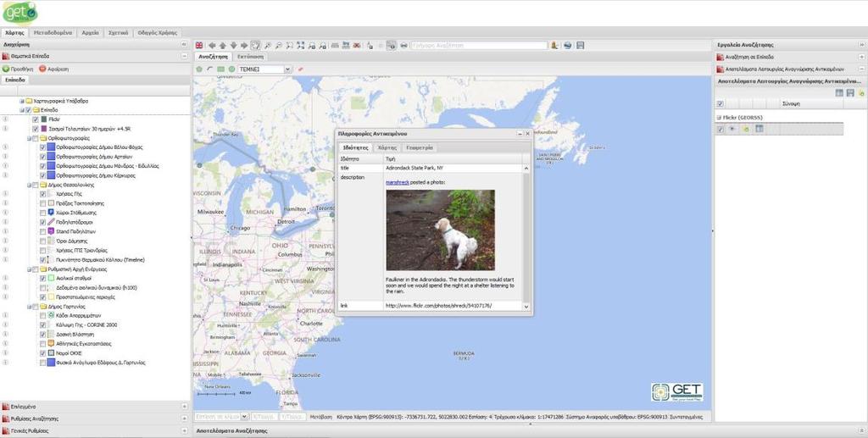Image resolution: width=868 pixels, height=438 pixels.
Task: Click the table view icon in results panel
Action: pyautogui.click(x=839, y=93)
